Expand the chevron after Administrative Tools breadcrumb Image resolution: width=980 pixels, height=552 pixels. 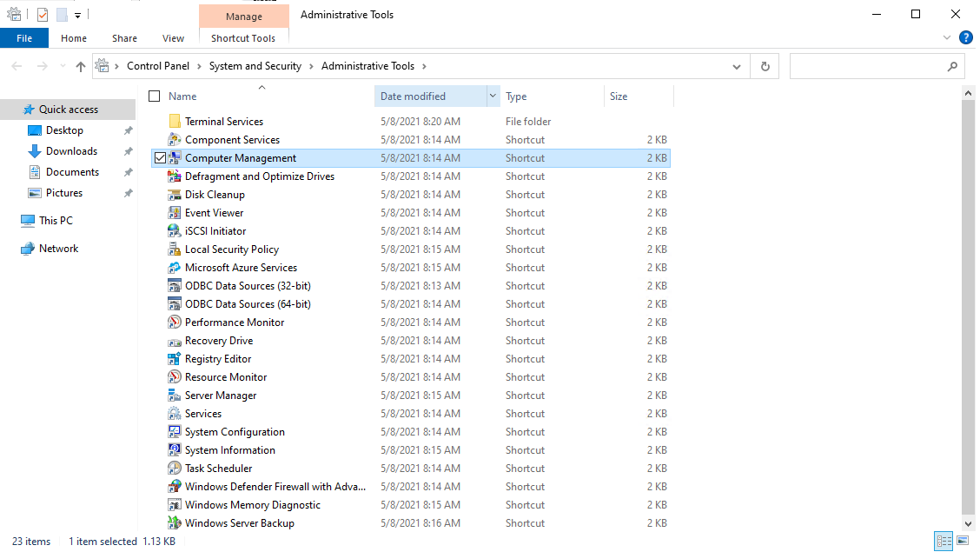tap(424, 66)
